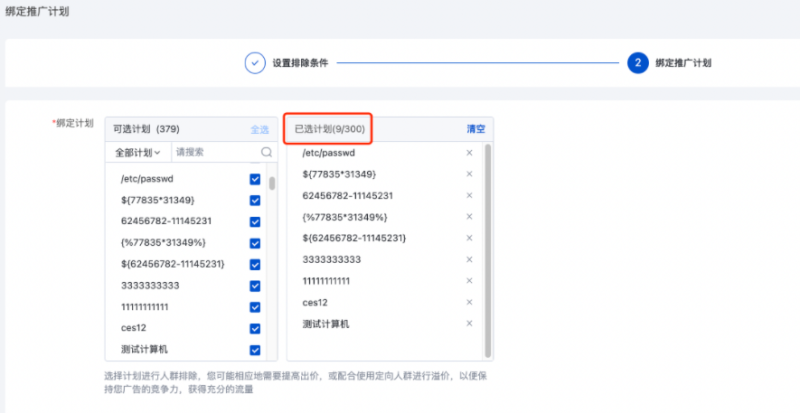Viewport: 800px width, 413px height.
Task: Uncheck the 62456782-11145231 plan checkbox
Action: (x=255, y=222)
